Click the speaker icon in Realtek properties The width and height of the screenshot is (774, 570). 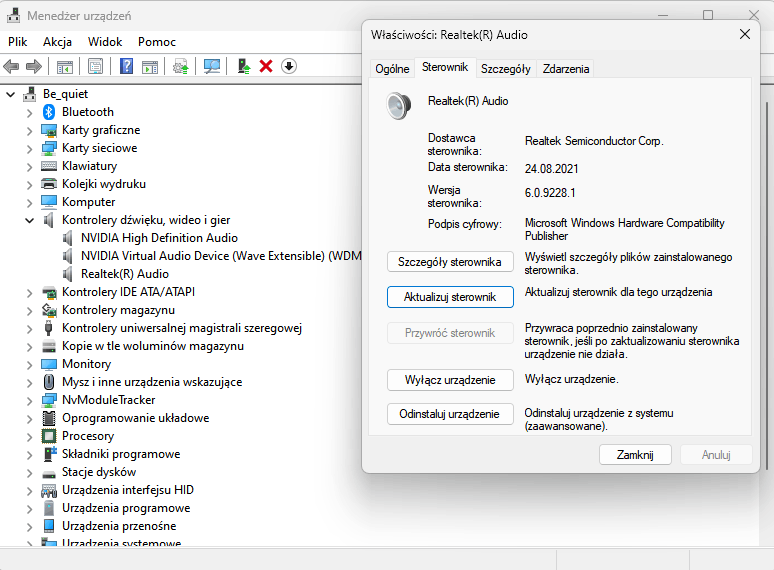pyautogui.click(x=398, y=106)
